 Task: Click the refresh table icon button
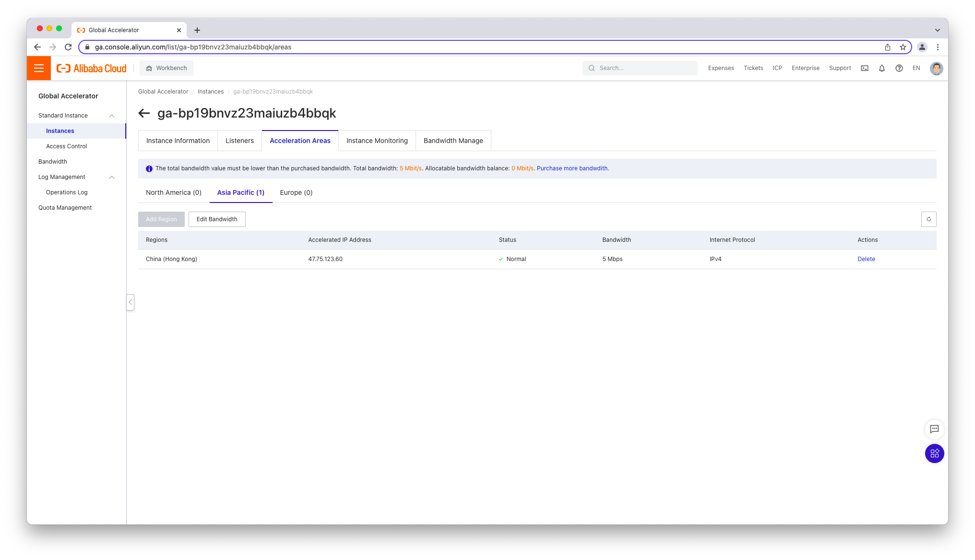tap(929, 219)
